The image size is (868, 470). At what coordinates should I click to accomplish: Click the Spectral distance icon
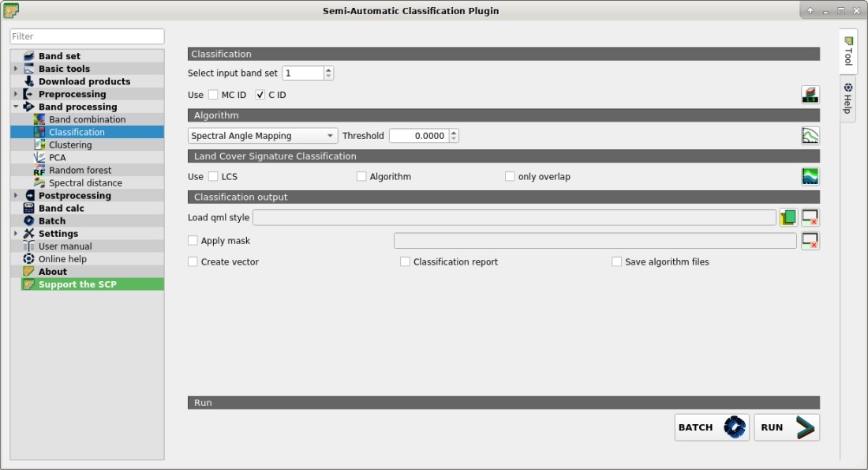[x=39, y=183]
